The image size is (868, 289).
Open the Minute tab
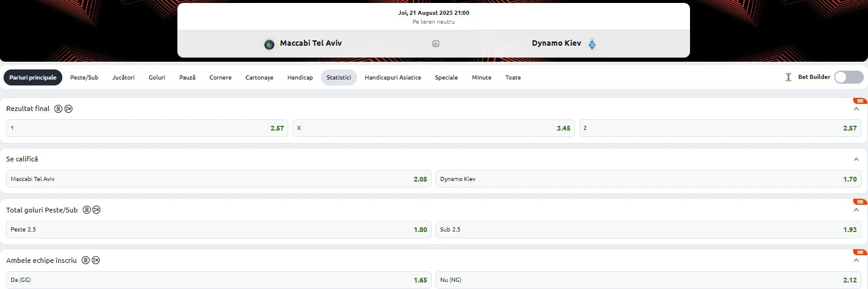[x=482, y=77]
